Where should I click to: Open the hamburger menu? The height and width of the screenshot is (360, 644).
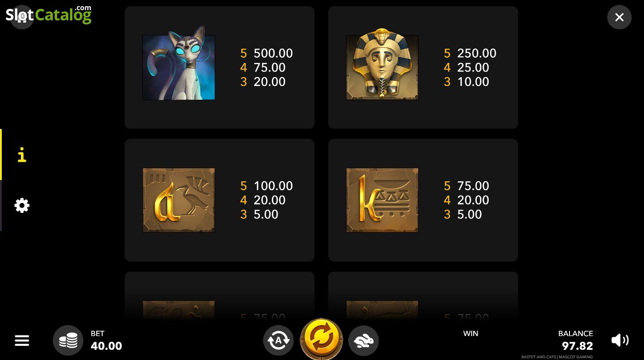point(22,340)
